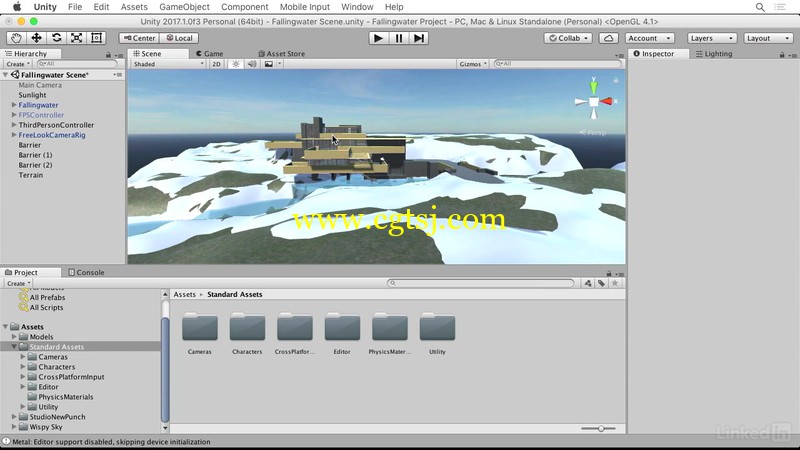Toggle scene effects image icon
The image size is (800, 450).
[x=269, y=64]
